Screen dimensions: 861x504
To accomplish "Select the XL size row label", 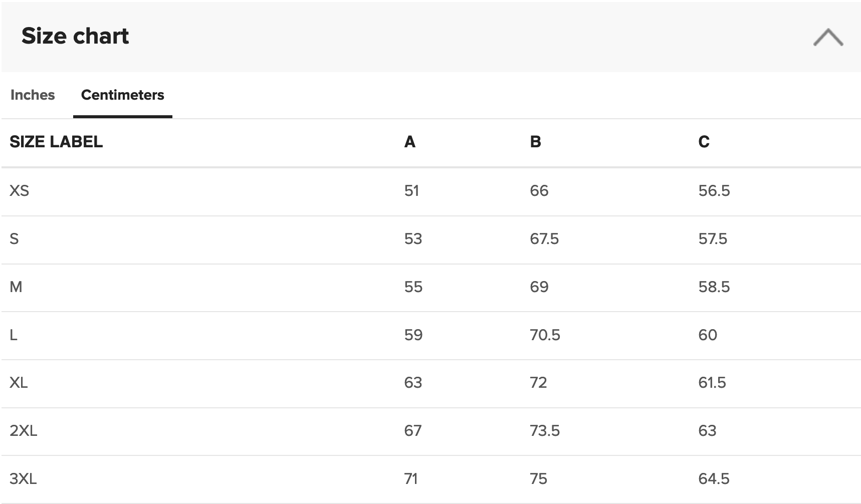I will click(x=19, y=382).
